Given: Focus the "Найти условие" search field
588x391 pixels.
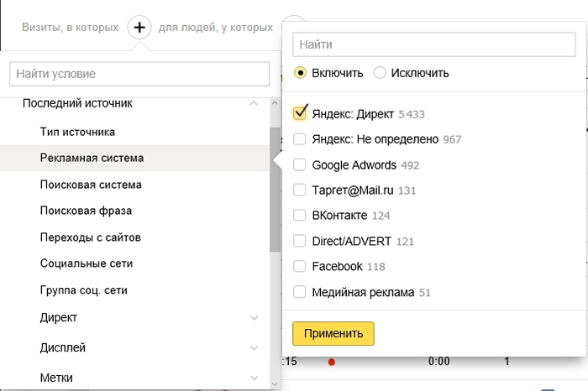Looking at the screenshot, I should [x=139, y=74].
